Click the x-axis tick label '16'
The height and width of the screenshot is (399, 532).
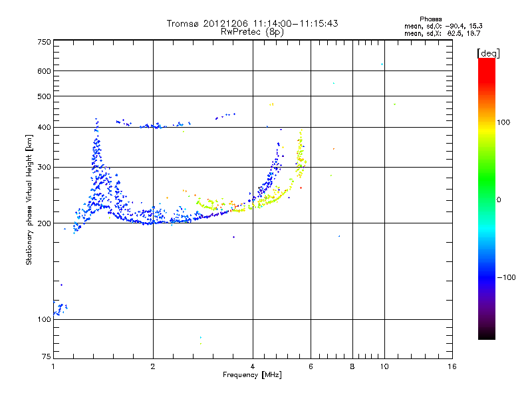tap(452, 366)
